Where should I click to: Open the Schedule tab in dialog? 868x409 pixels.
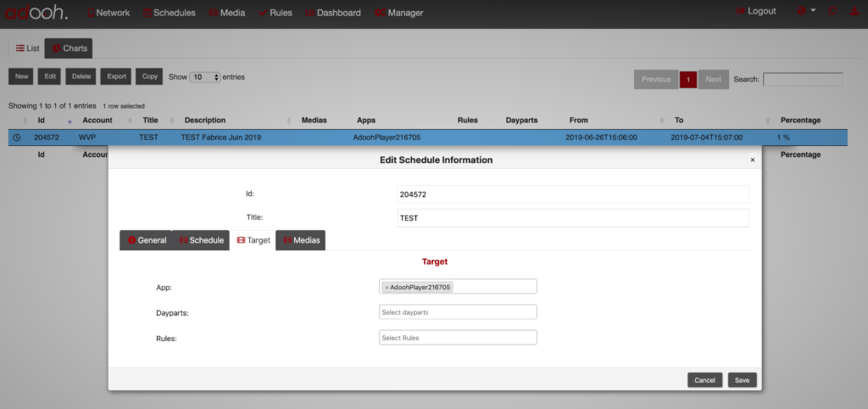[201, 240]
